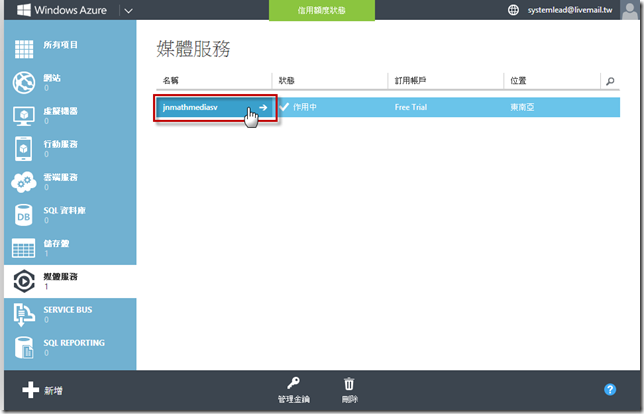The width and height of the screenshot is (644, 414).
Task: Open the Service Bus icon
Action: (x=23, y=315)
